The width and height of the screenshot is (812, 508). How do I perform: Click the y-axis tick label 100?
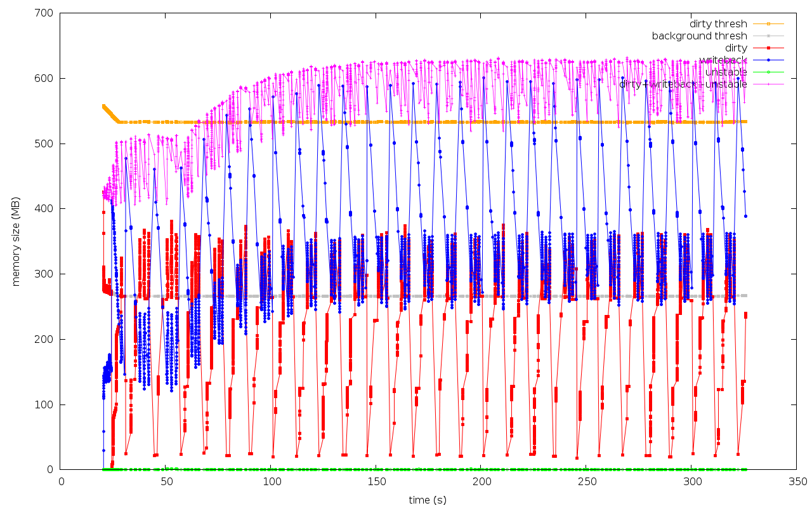(45, 404)
